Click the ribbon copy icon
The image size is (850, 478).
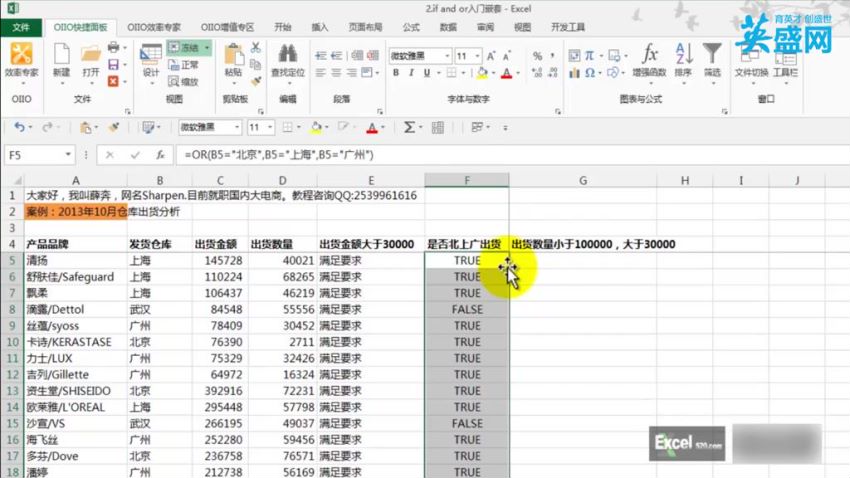pos(255,64)
